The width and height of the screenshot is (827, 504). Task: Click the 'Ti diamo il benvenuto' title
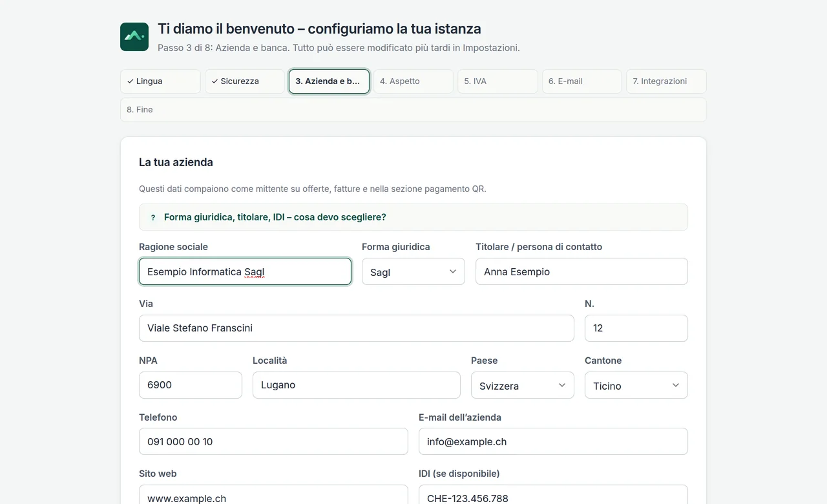click(319, 29)
